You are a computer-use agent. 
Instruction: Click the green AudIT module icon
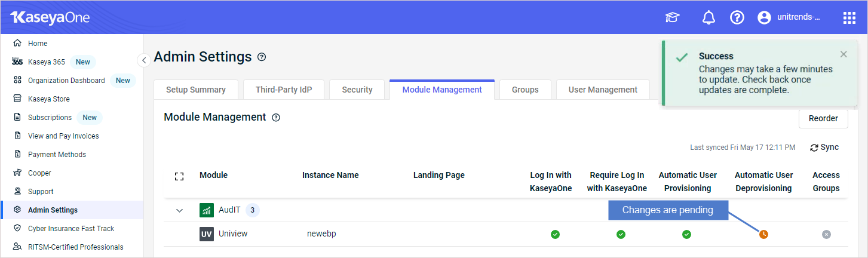[x=206, y=210]
